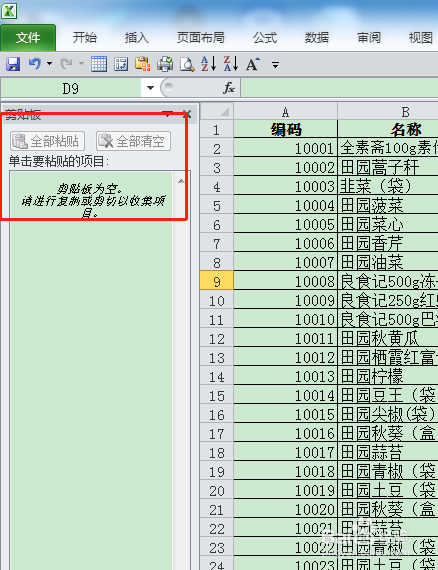Click cell containing 田园油菜
Screen dimensions: 438x570
pos(388,262)
